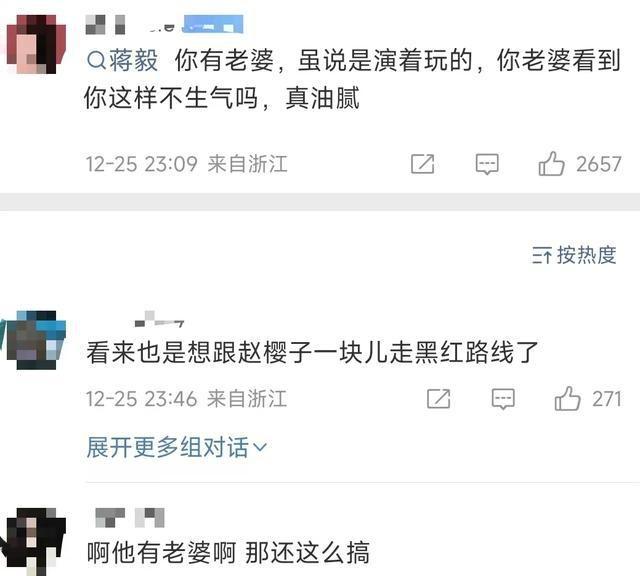Tap the comment 啊他有老婆啊 那还这么搞
640x576 pixels.
228,553
